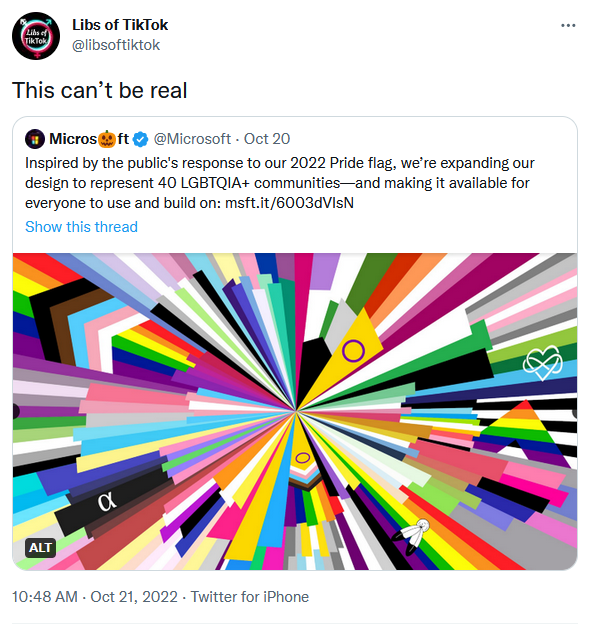
Task: Click the purple circle on yellow intersex stripe
Action: coord(353,350)
